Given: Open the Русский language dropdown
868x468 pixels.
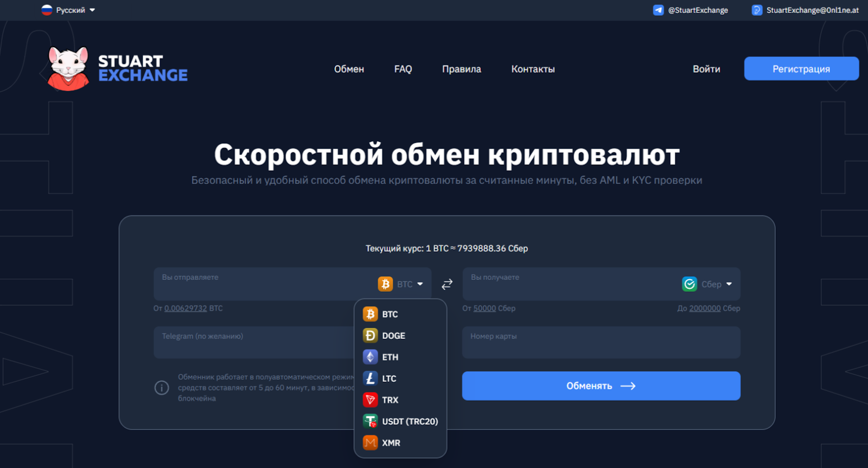Looking at the screenshot, I should pos(68,10).
